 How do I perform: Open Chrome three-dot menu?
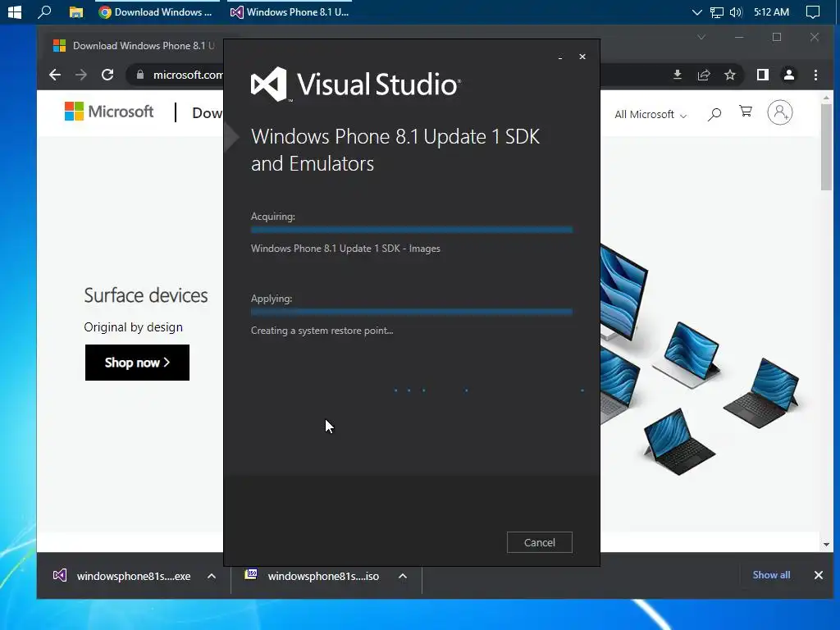(815, 75)
